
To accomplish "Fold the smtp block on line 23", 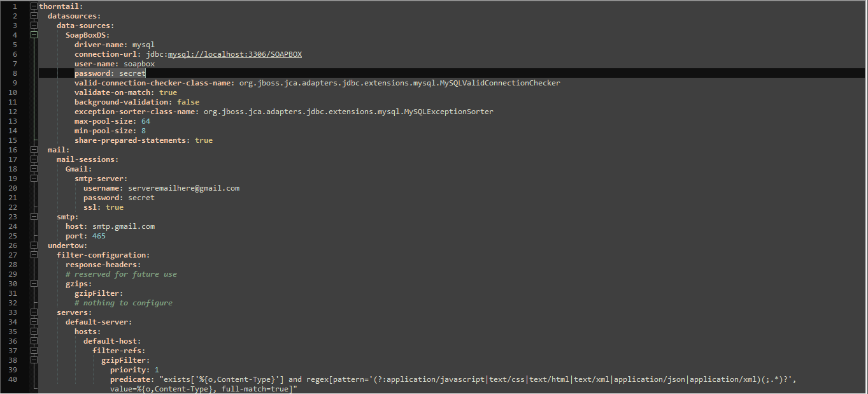I will 34,217.
